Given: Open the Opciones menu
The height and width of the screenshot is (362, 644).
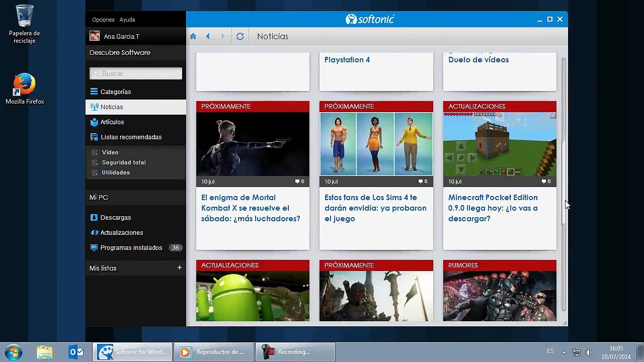Looking at the screenshot, I should (x=103, y=20).
